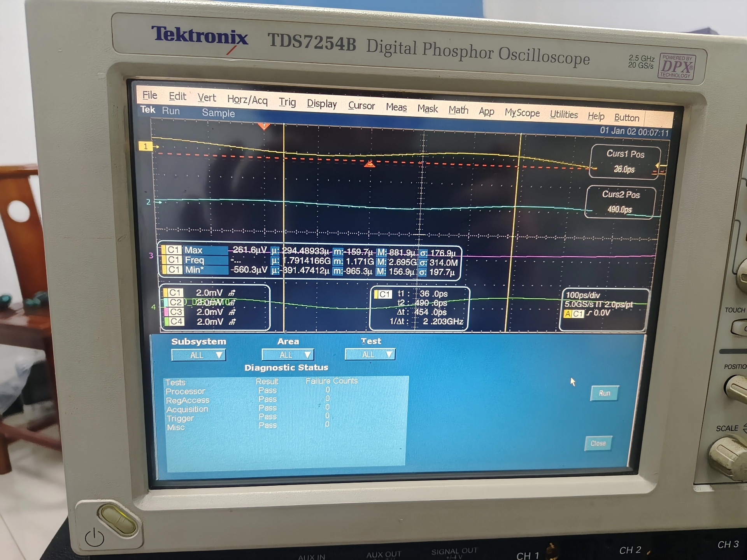Open the MyScope menu
This screenshot has width=747, height=560.
pyautogui.click(x=522, y=113)
